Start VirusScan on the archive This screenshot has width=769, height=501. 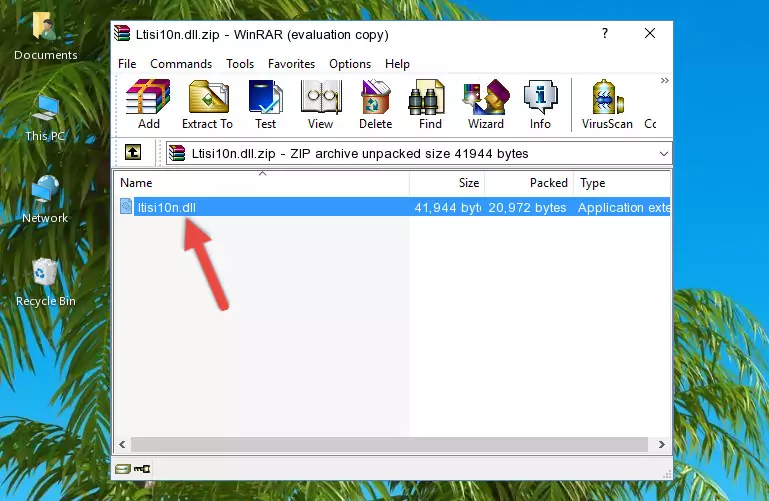(x=607, y=104)
